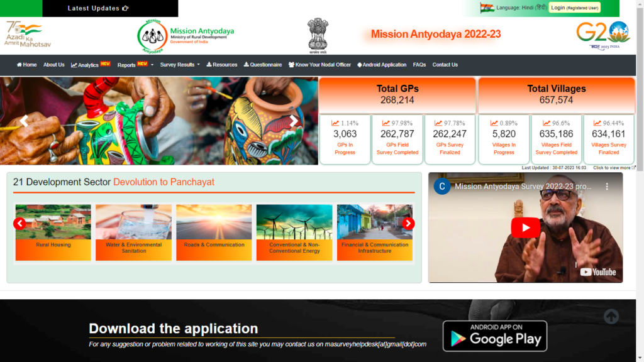Image resolution: width=644 pixels, height=362 pixels.
Task: Click the Villages Field Survey Completed trend icon
Action: [x=547, y=123]
